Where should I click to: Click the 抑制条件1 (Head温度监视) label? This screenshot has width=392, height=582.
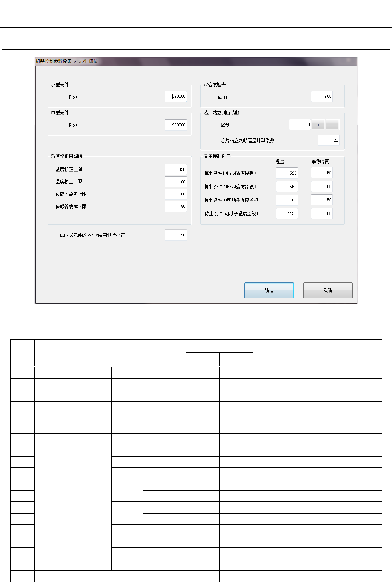pyautogui.click(x=230, y=173)
